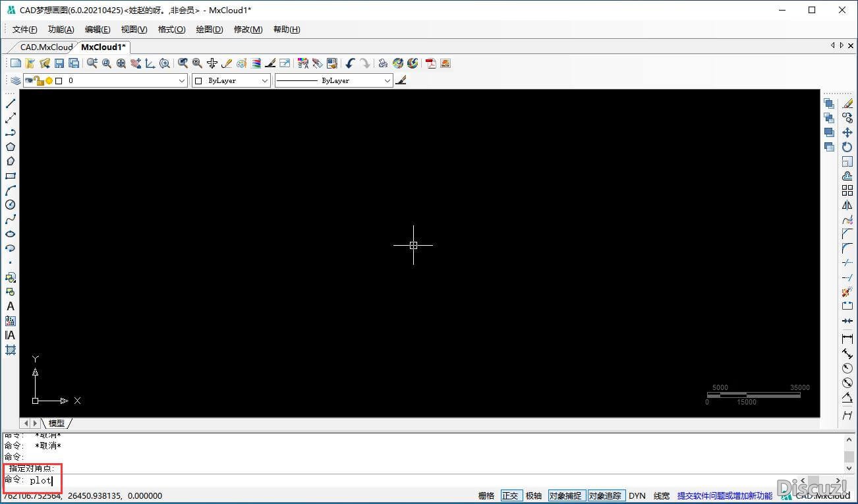Select the 模型 layout tab
Viewport: 858px width, 504px height.
tap(57, 423)
